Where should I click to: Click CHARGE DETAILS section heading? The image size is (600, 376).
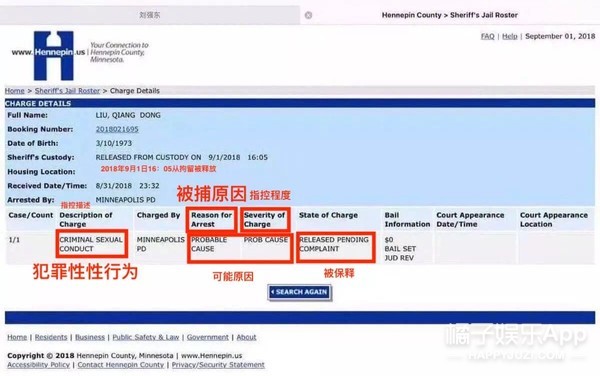[x=38, y=103]
